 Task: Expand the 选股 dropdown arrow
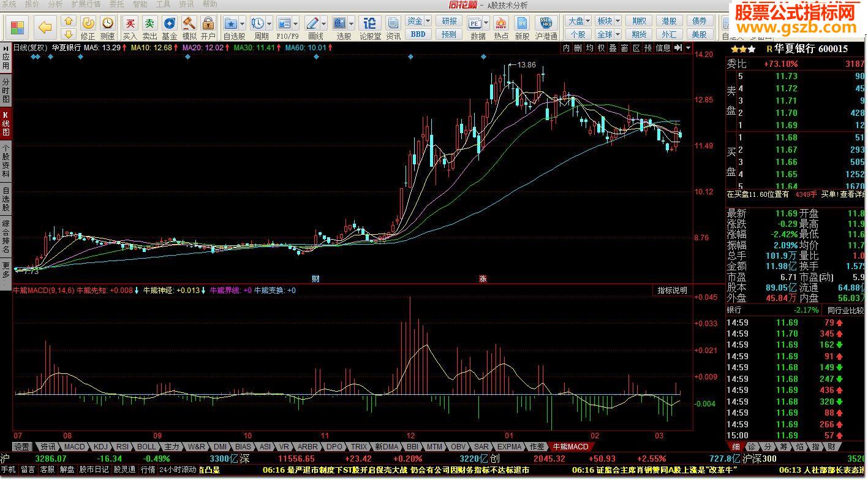(x=352, y=24)
